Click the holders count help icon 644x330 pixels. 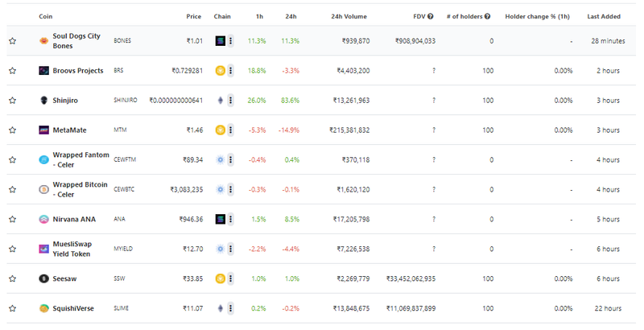click(487, 16)
